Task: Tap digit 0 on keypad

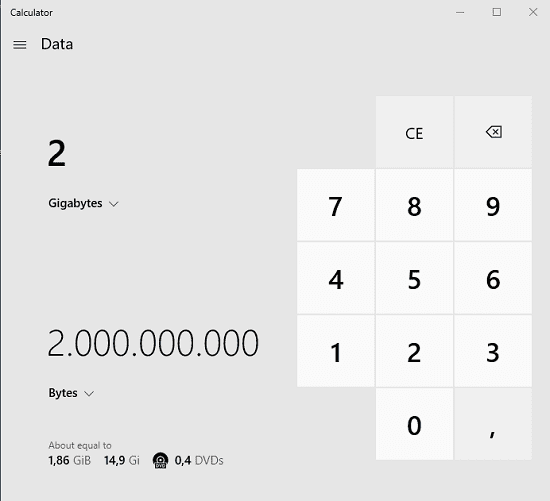Action: (x=414, y=425)
